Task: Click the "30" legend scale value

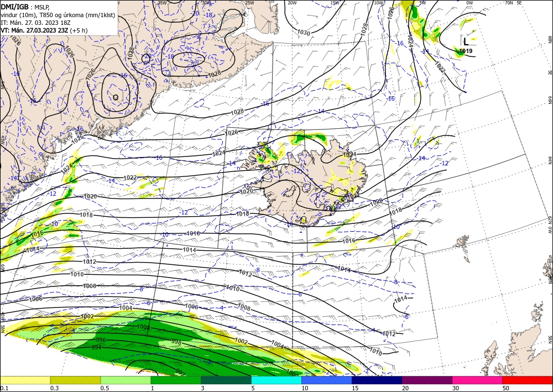Action: point(456,388)
